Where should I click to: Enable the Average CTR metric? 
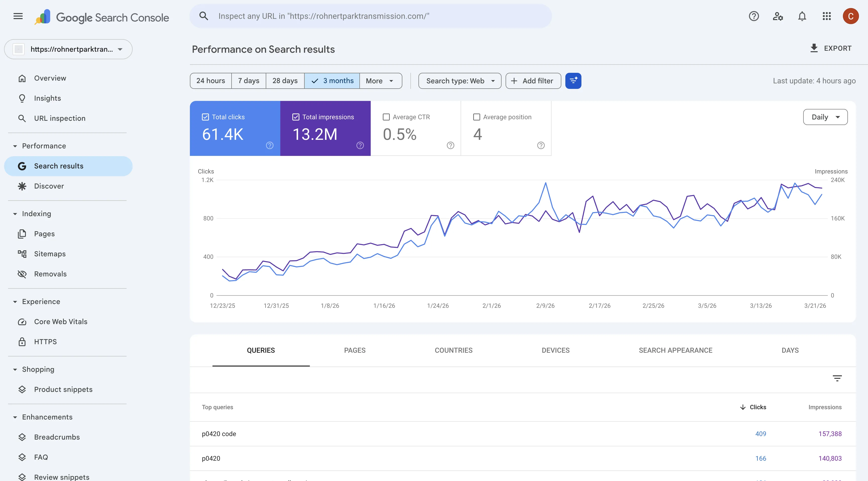(386, 117)
